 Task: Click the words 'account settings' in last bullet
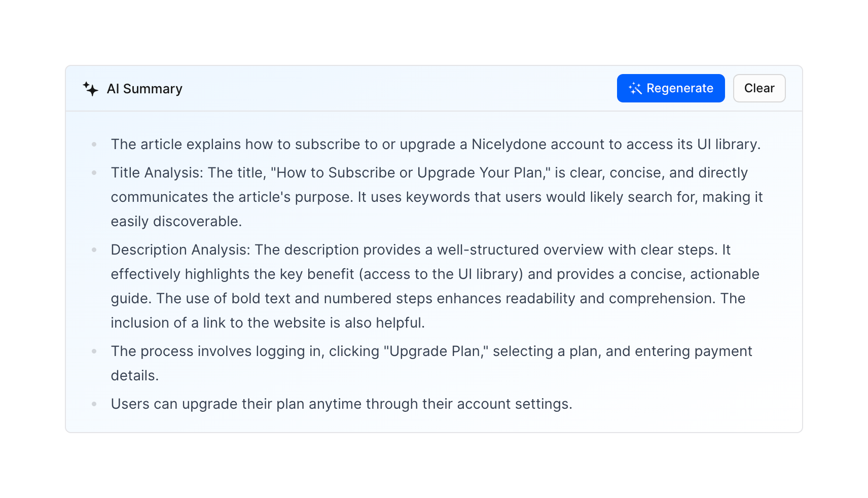pyautogui.click(x=513, y=404)
